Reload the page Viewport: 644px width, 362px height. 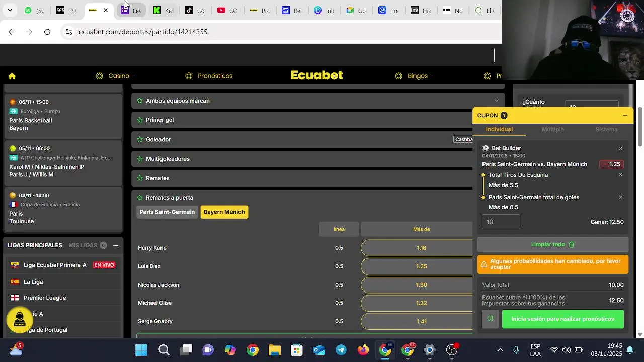(x=47, y=32)
